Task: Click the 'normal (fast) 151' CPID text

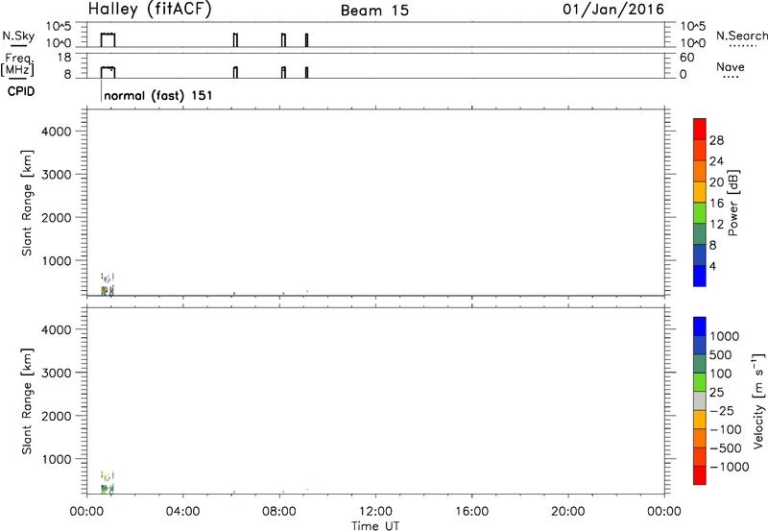Action: (x=158, y=95)
